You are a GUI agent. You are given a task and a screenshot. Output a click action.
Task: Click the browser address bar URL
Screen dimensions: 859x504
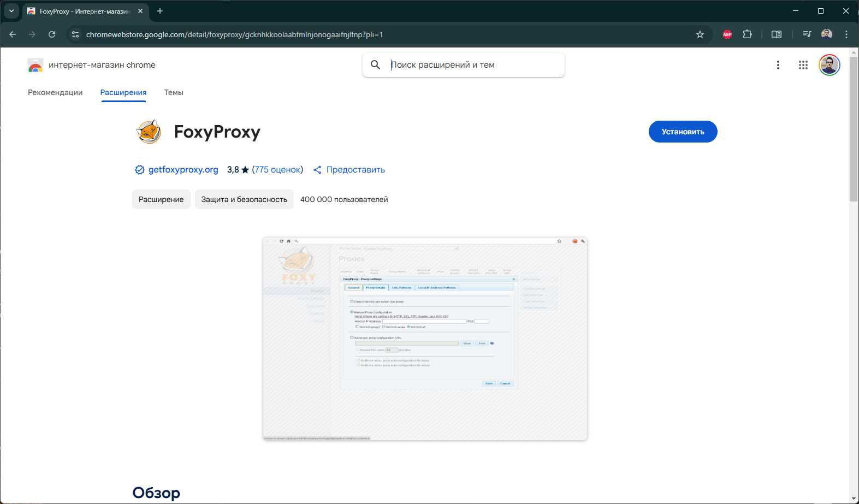click(x=235, y=34)
